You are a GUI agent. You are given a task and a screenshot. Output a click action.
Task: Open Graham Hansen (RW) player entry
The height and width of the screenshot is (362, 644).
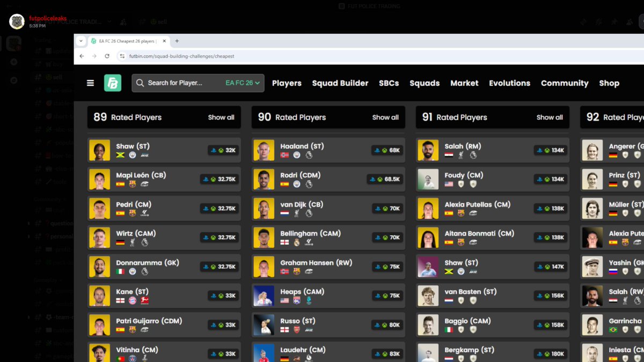point(328,267)
